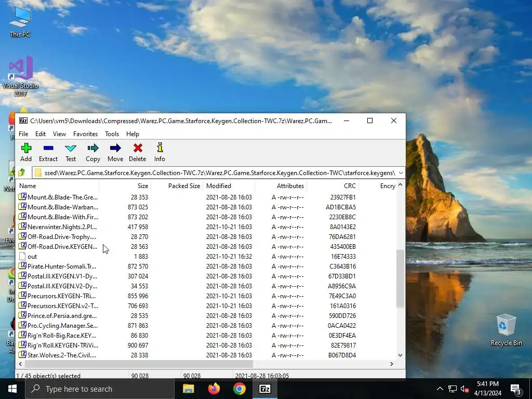Select Precursors.KEYGEN.v2-T... file icon
The width and height of the screenshot is (532, 399).
point(22,305)
